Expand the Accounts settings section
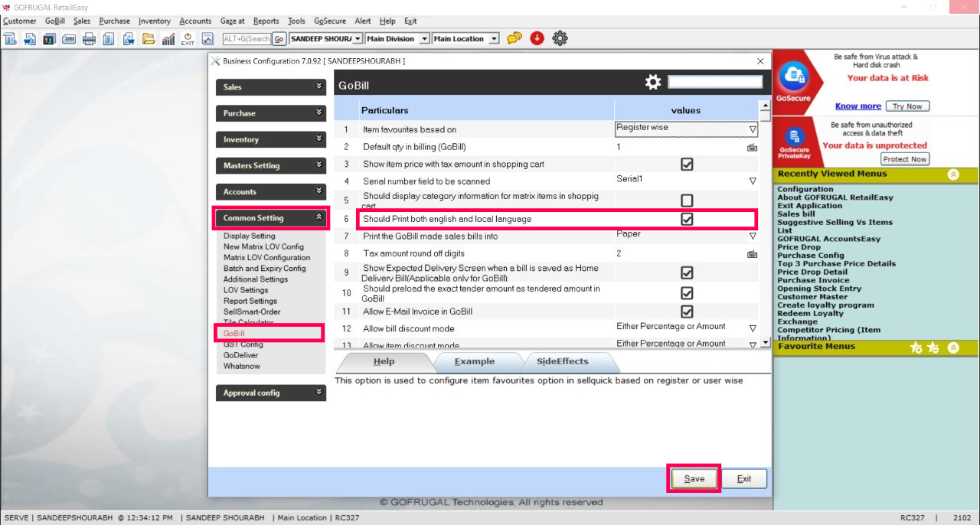This screenshot has width=980, height=525. point(271,191)
